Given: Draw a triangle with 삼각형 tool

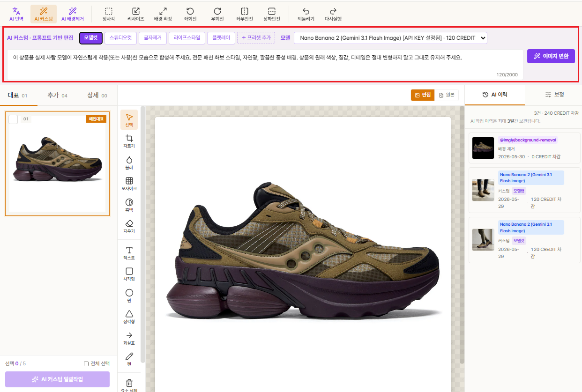Looking at the screenshot, I should [129, 317].
